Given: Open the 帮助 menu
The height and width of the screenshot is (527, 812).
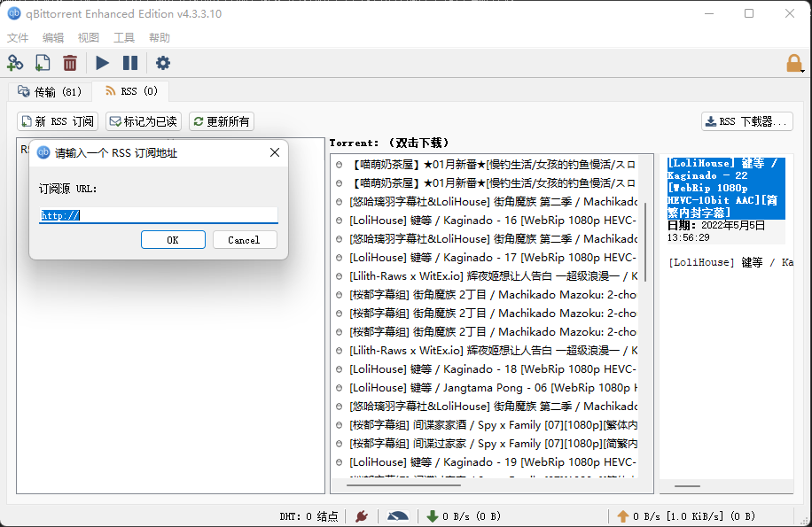Looking at the screenshot, I should (x=159, y=38).
